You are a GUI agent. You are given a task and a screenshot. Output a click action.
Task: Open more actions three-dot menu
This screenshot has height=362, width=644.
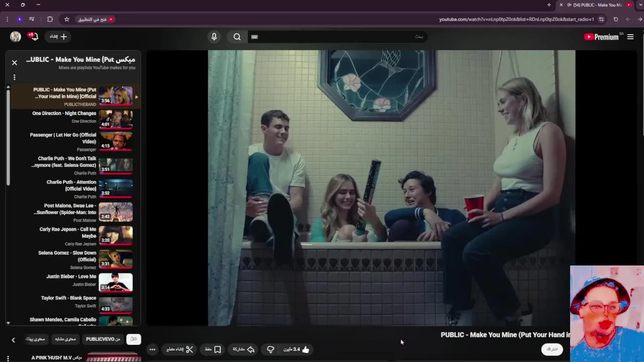pyautogui.click(x=152, y=349)
